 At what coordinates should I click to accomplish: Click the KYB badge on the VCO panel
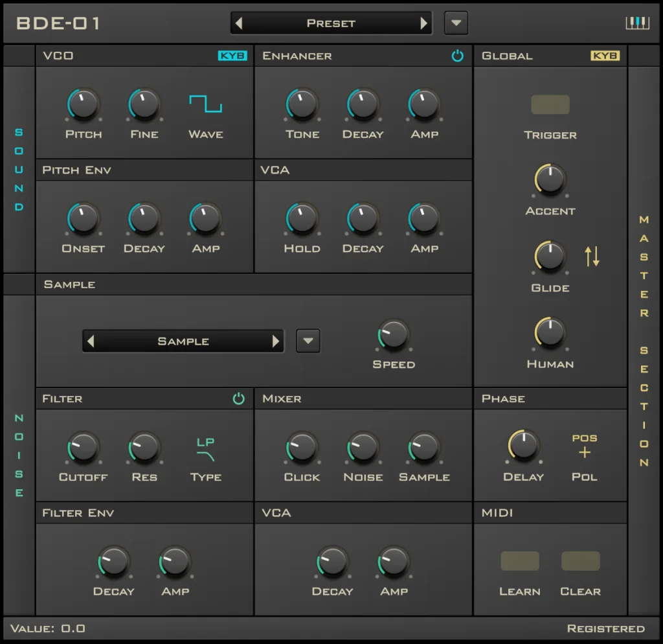point(234,56)
